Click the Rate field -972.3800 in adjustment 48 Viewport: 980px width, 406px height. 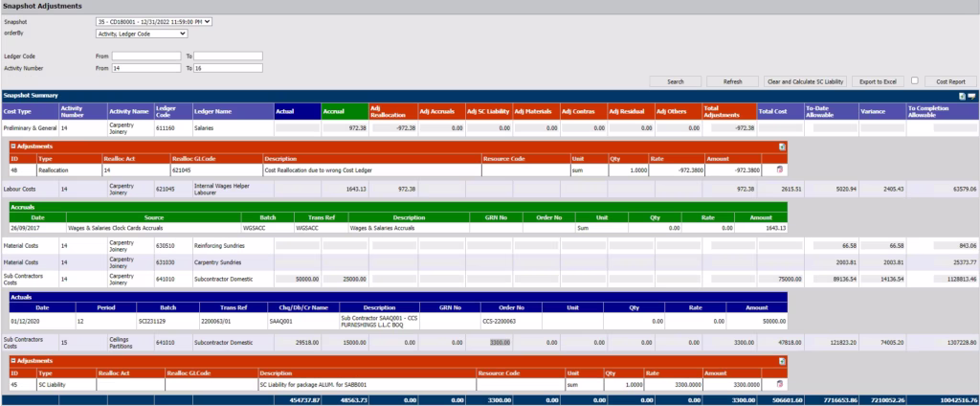coord(677,169)
